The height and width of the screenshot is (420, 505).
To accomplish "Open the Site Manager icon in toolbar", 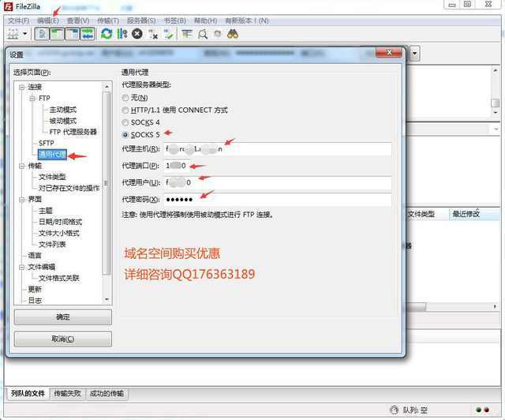I will pos(13,33).
